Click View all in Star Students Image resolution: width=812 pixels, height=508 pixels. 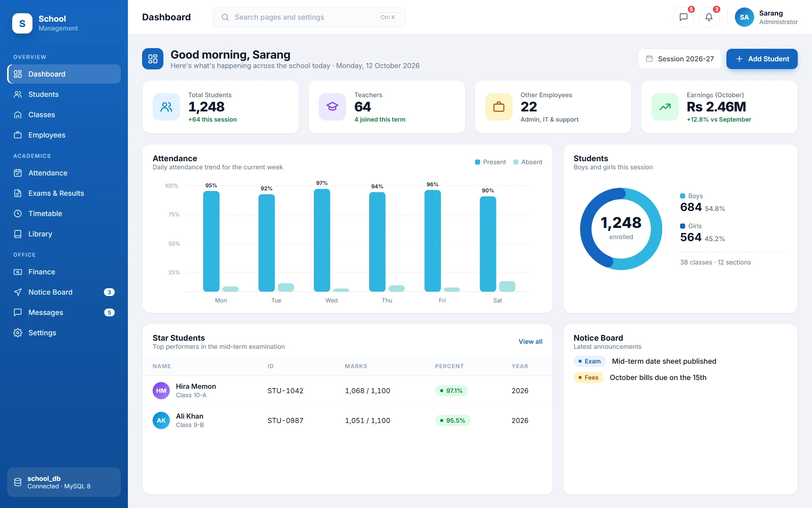531,342
